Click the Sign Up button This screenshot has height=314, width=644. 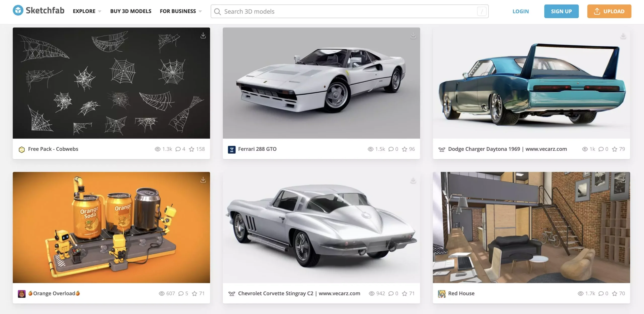[561, 11]
